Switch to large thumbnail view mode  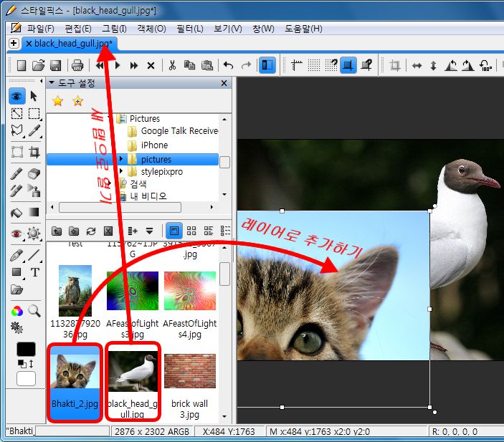click(x=174, y=231)
